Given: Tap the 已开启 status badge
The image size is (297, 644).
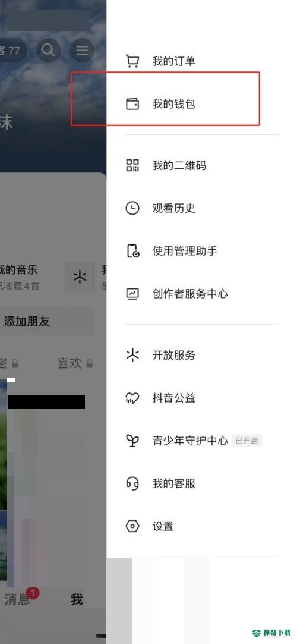Looking at the screenshot, I should [x=247, y=441].
